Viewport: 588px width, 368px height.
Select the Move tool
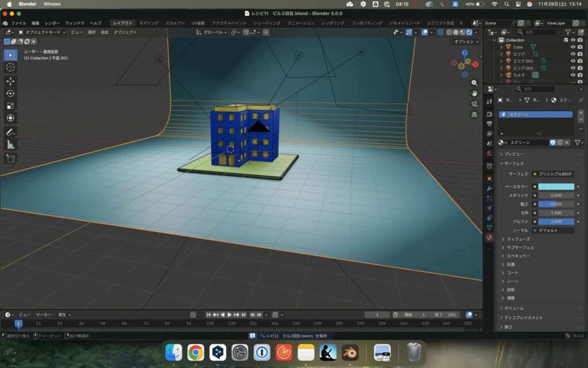pyautogui.click(x=10, y=81)
